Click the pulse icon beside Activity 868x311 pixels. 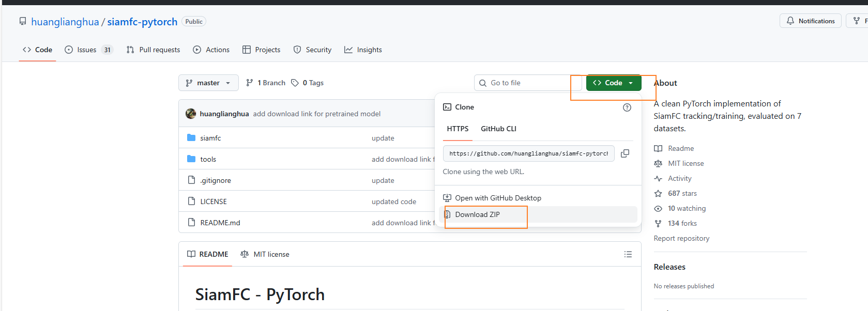(x=658, y=178)
